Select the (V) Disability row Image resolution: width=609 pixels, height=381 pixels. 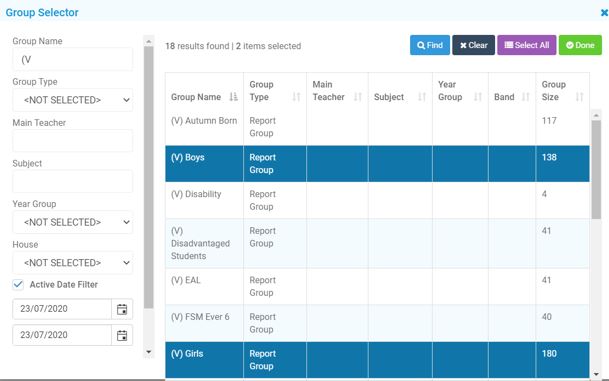(x=377, y=200)
